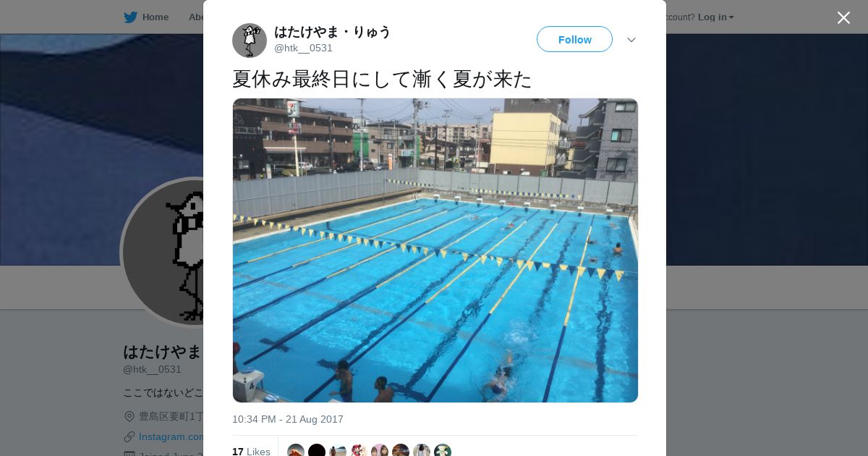Follow はたけやま・りゅう
The height and width of the screenshot is (456, 868).
[574, 39]
